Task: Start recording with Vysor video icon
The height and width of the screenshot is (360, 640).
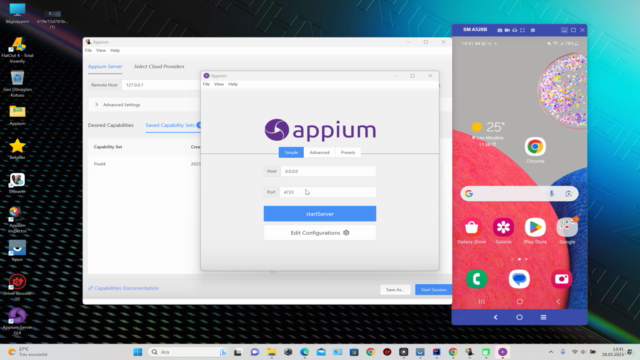Action: pos(507,30)
